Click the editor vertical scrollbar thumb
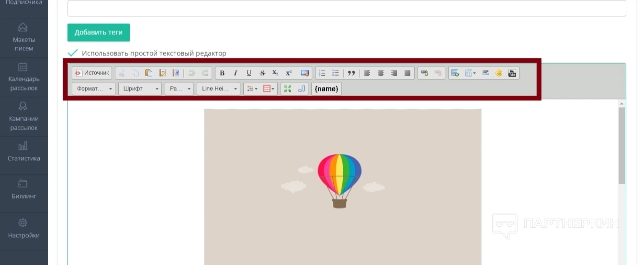Image resolution: width=644 pixels, height=265 pixels. pos(621,145)
